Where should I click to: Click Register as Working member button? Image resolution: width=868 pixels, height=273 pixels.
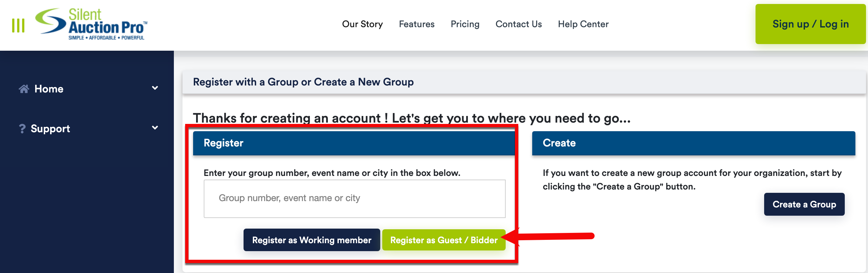[311, 240]
